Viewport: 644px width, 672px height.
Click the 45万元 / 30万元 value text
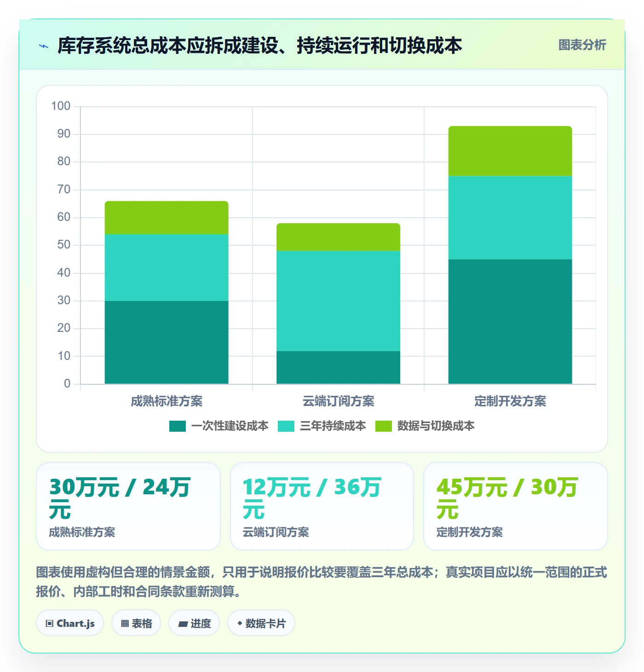coord(507,498)
